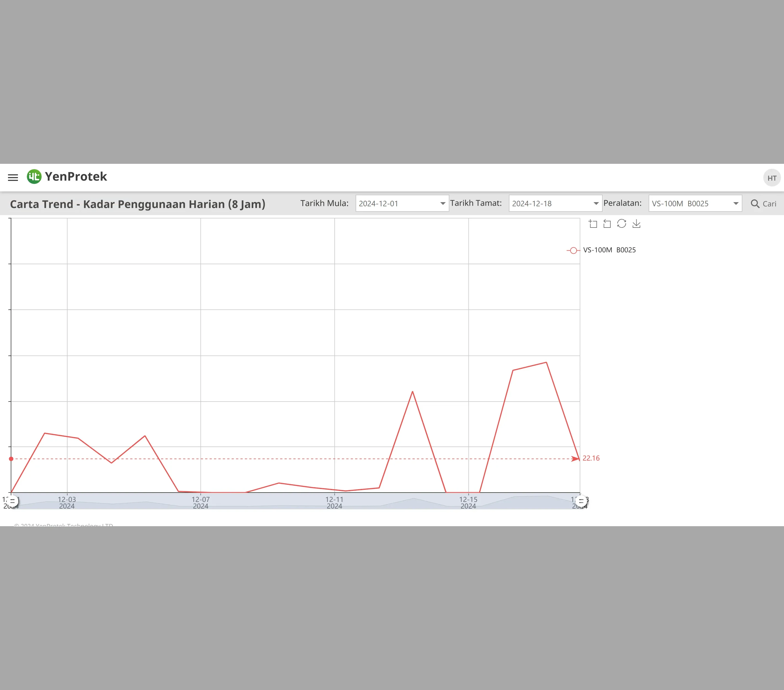This screenshot has height=690, width=784.
Task: Grab the right handle of the zoom slider
Action: click(x=581, y=501)
